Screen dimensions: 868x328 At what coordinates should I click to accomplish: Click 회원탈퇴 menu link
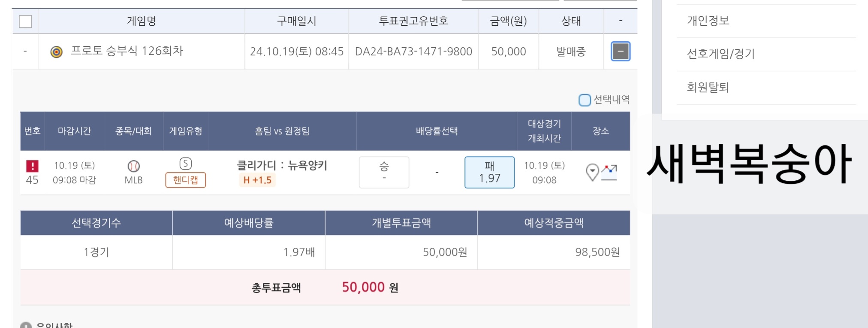[x=708, y=88]
